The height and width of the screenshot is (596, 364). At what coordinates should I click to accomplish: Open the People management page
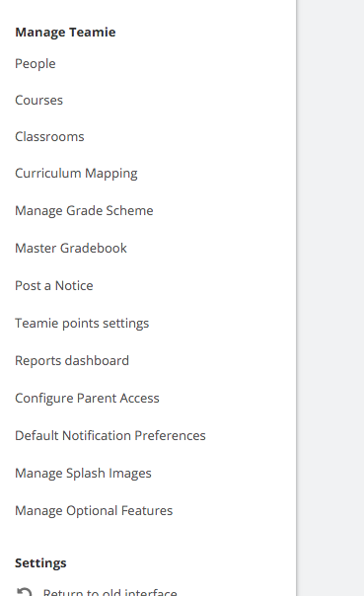click(x=36, y=63)
